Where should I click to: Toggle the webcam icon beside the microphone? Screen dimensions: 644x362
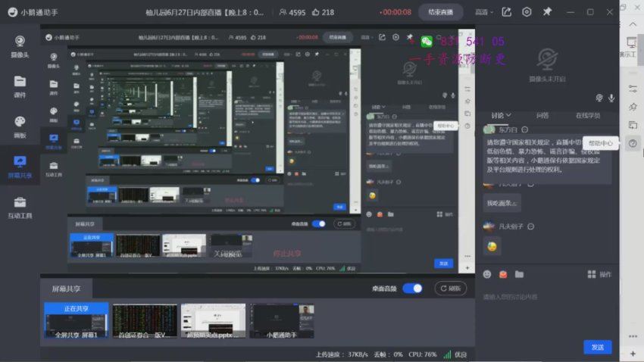[599, 98]
